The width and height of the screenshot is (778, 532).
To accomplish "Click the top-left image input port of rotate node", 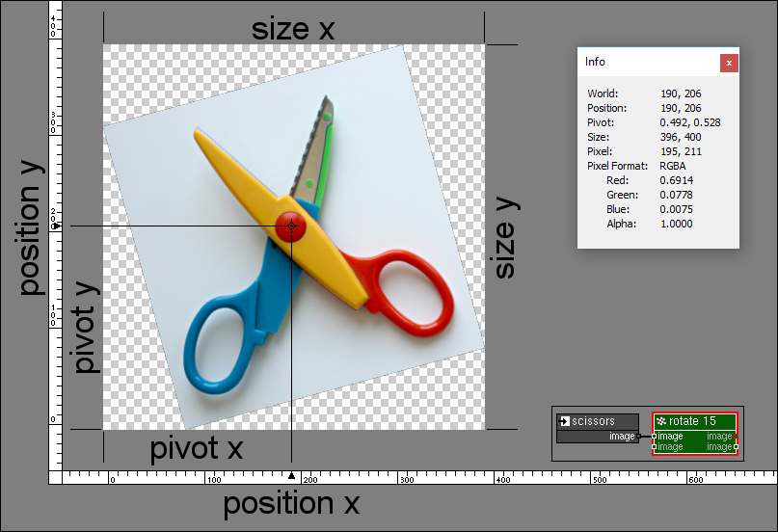I will point(654,437).
